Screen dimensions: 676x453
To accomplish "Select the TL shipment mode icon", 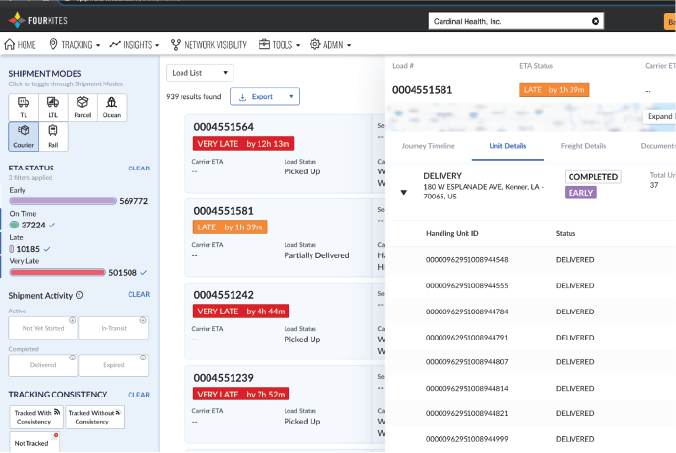I will coord(24,106).
